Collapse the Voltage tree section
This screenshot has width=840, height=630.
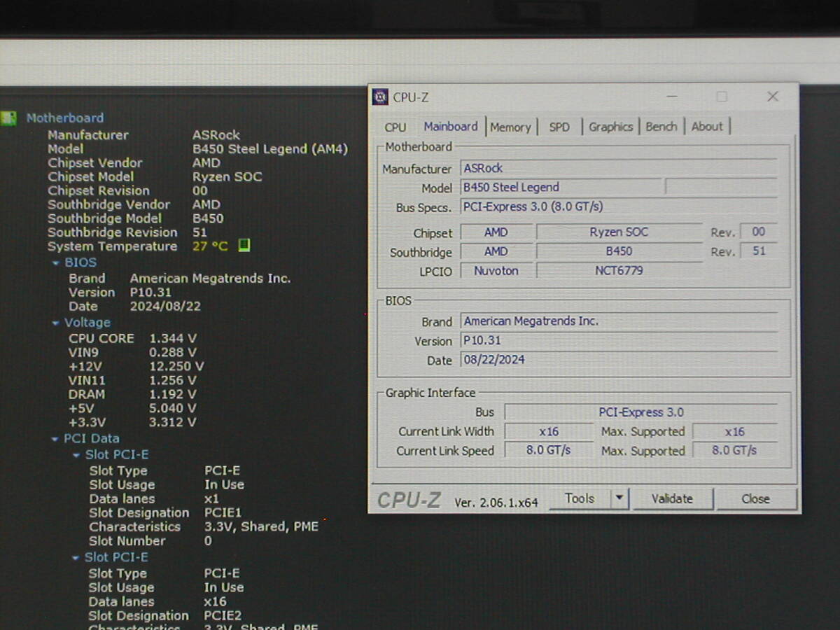(55, 323)
